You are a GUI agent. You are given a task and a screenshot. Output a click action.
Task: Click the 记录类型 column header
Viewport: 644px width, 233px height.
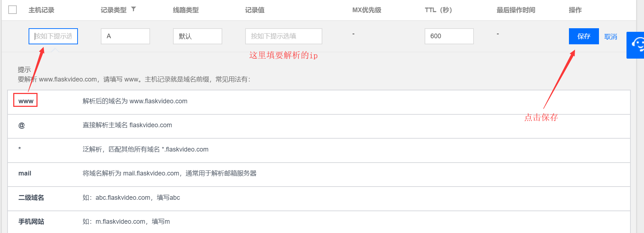click(114, 10)
